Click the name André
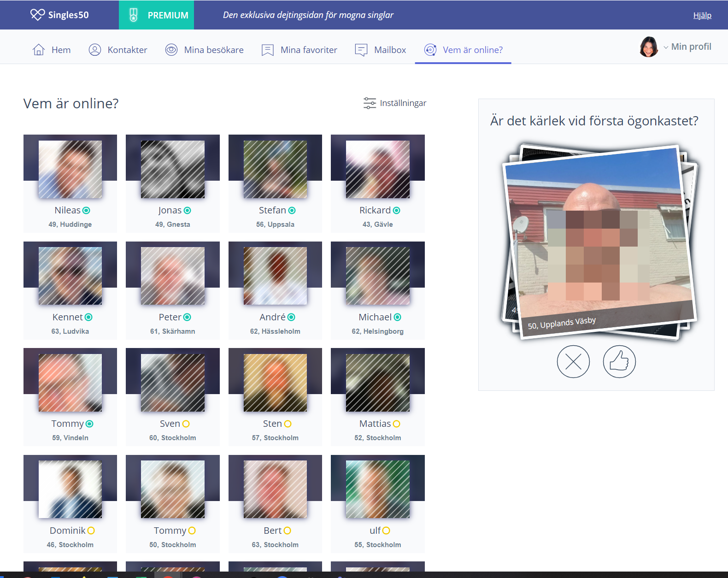 tap(272, 317)
